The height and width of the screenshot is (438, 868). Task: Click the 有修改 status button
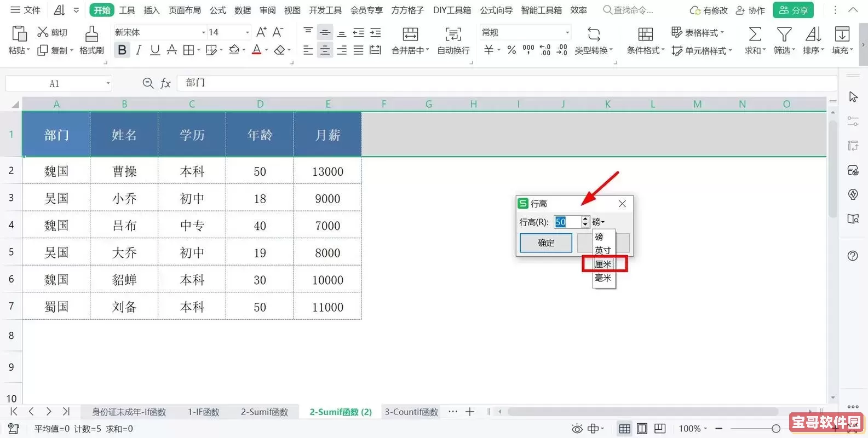[x=709, y=10]
